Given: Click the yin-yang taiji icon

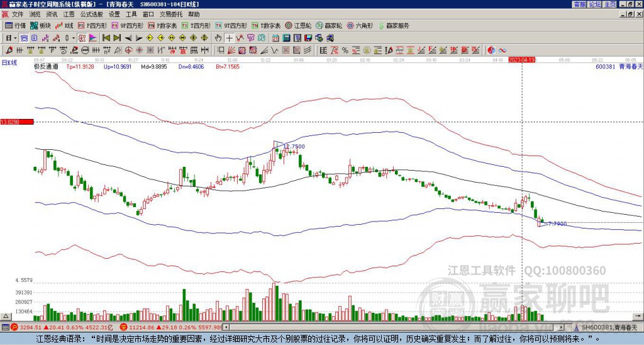Looking at the screenshot, I should point(491,50).
